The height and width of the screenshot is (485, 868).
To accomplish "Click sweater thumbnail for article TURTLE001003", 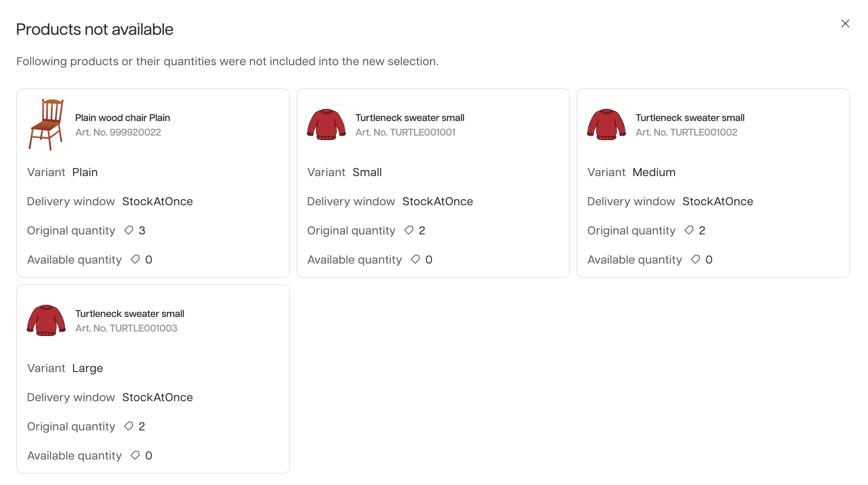I will pyautogui.click(x=46, y=321).
